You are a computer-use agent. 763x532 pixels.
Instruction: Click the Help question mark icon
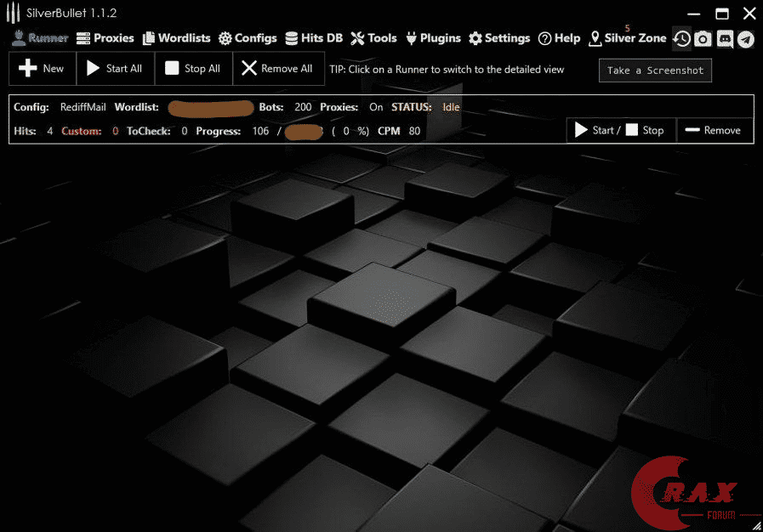coord(545,39)
